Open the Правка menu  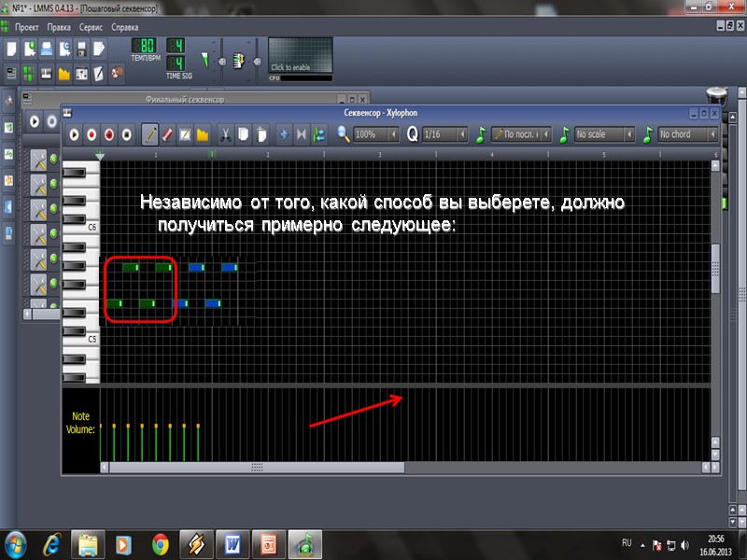59,27
